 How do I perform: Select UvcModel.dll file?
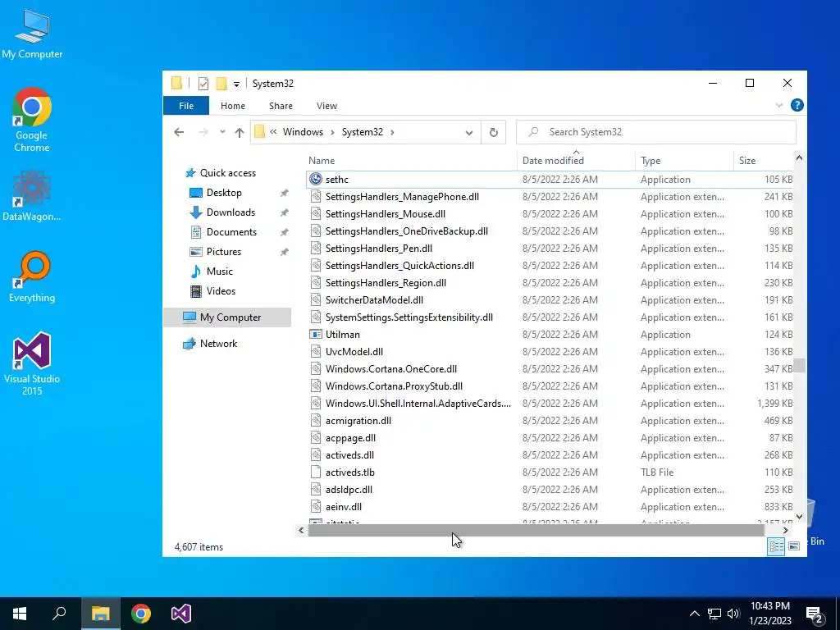tap(549, 351)
